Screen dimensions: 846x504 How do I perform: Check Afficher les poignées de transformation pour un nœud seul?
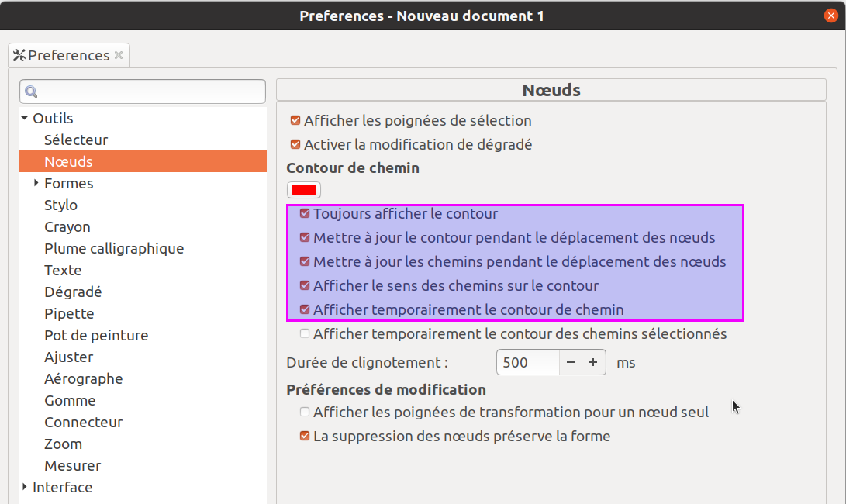(305, 412)
